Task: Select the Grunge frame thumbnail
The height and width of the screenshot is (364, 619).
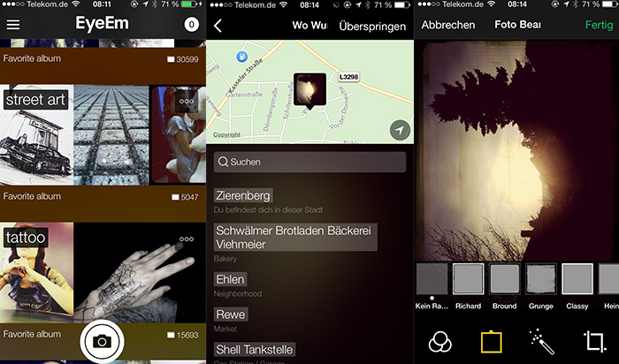Action: point(541,279)
